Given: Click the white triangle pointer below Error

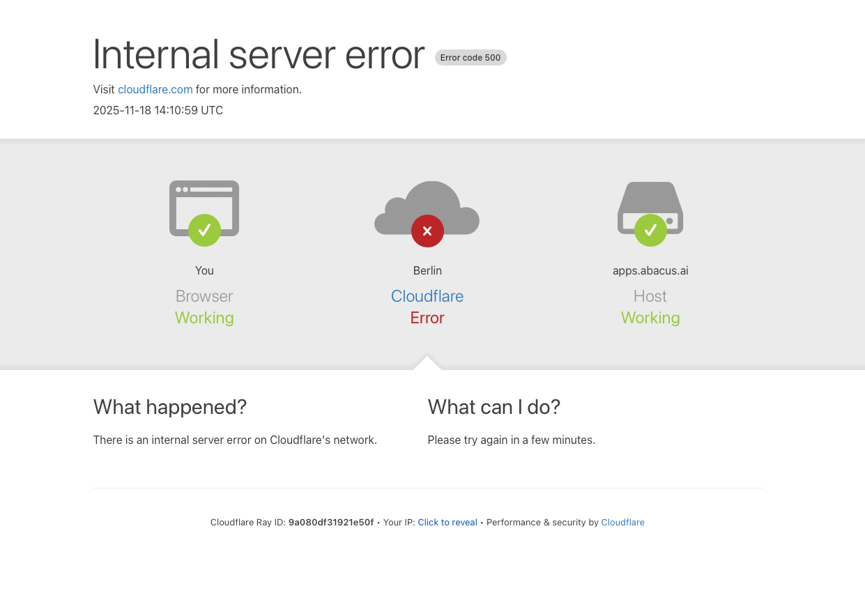Looking at the screenshot, I should 427,363.
